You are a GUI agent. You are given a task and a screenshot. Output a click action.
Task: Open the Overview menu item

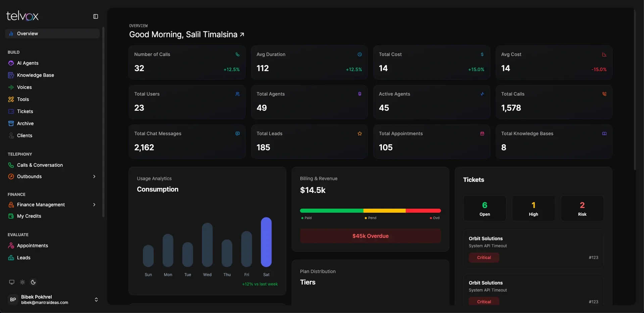coord(52,34)
